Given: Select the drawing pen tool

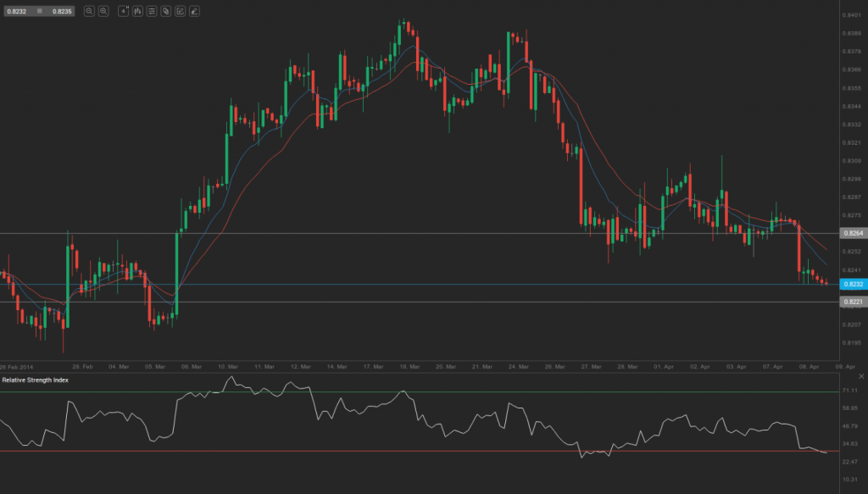Looking at the screenshot, I should pos(195,11).
